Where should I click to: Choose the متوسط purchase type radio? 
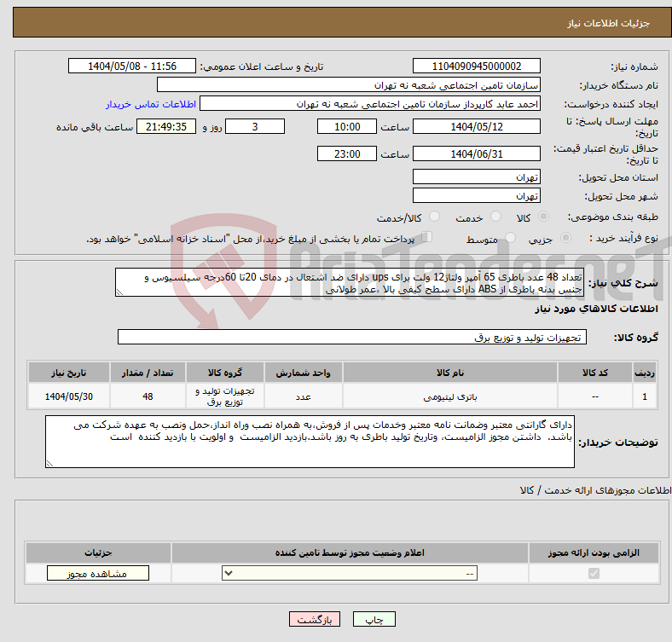point(511,239)
